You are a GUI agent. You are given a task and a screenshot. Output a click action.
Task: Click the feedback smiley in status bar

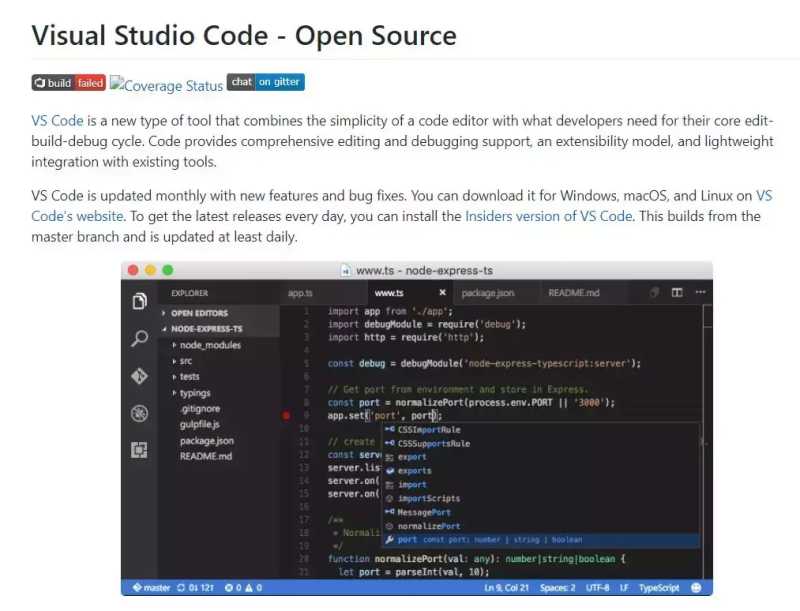click(x=696, y=588)
